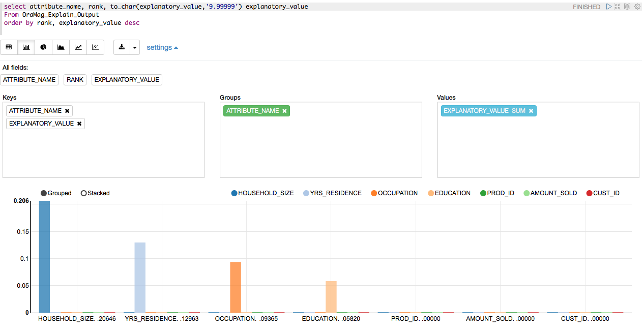Screen dimensions: 644x331
Task: Click the dark blue HOUSEHOLD_SIZE bar
Action: 45,257
